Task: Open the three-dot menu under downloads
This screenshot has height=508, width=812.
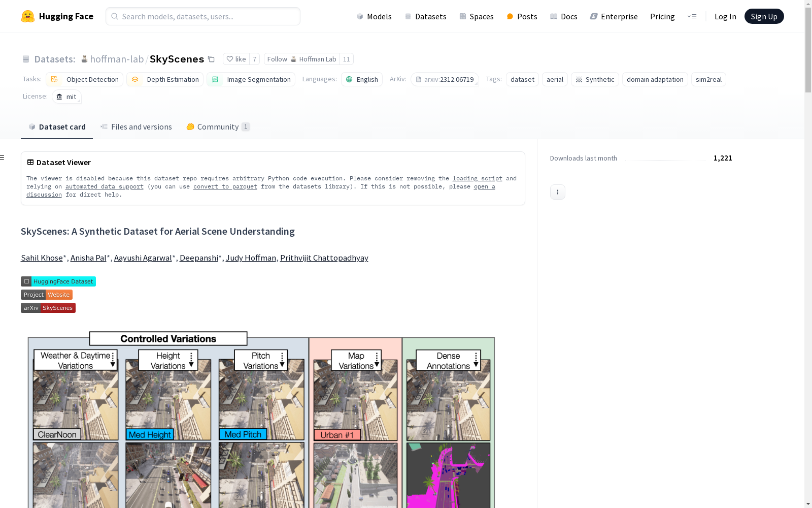Action: tap(558, 192)
